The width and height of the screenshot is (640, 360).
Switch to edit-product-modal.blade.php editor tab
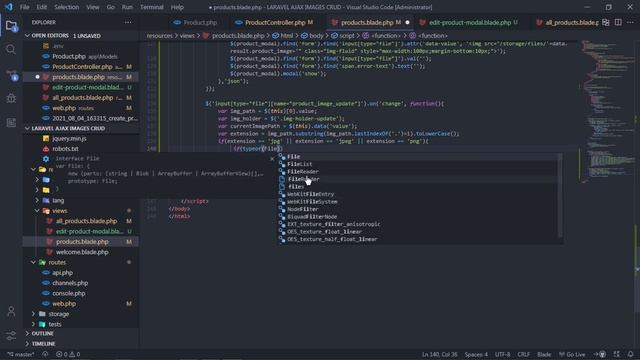[469, 22]
